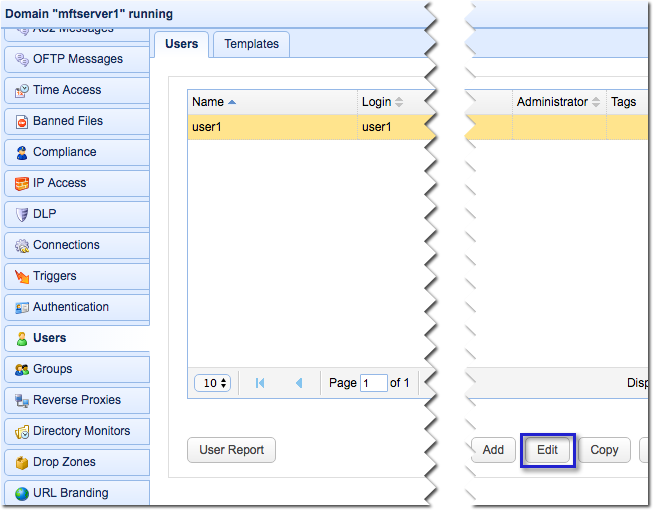The image size is (653, 510).
Task: Sort table by Name column
Action: pos(272,102)
